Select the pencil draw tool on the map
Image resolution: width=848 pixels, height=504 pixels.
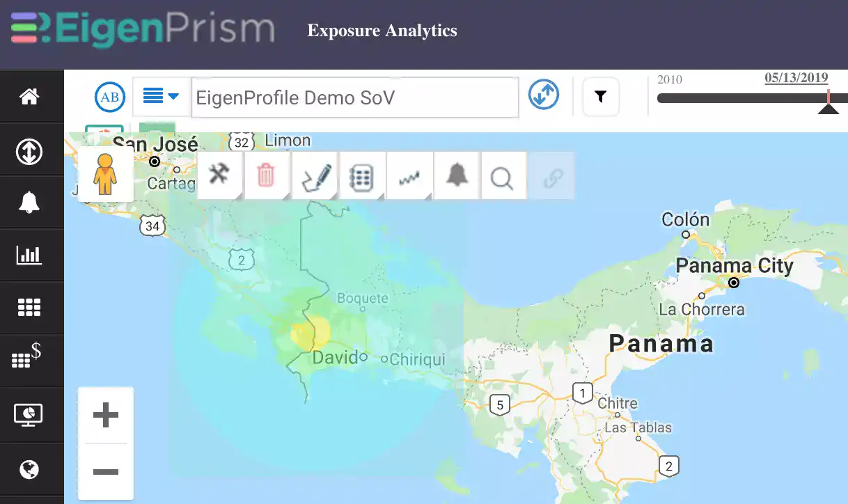click(x=315, y=175)
